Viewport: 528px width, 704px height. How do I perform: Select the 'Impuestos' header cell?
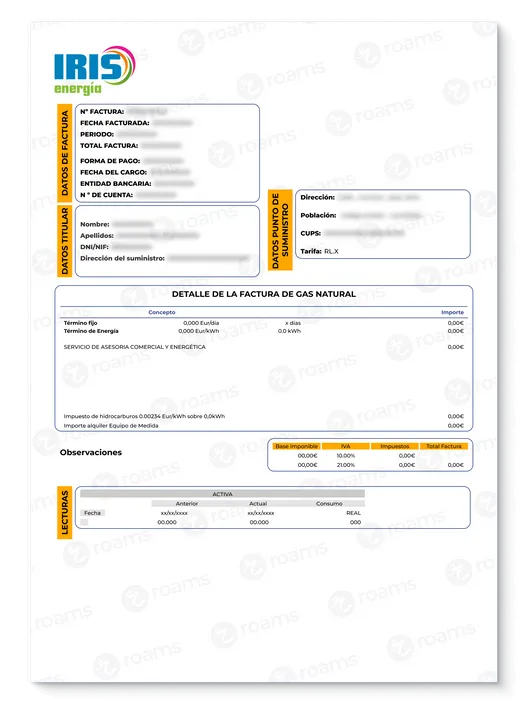coord(395,446)
